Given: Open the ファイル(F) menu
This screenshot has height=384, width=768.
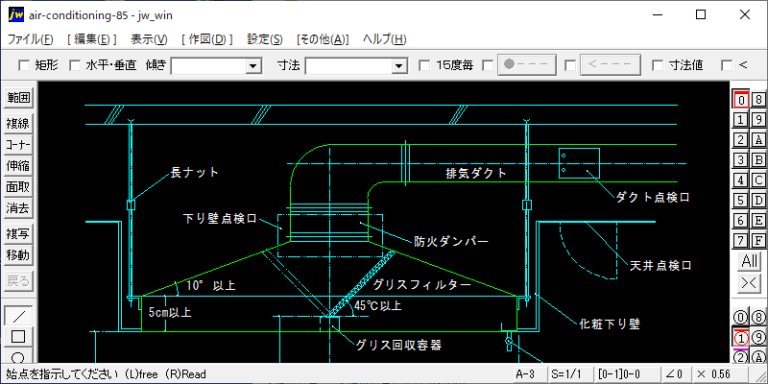Looking at the screenshot, I should (x=30, y=40).
